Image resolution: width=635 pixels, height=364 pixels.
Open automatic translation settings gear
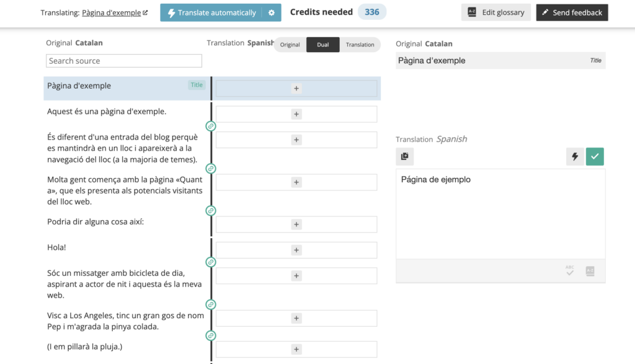click(x=271, y=12)
